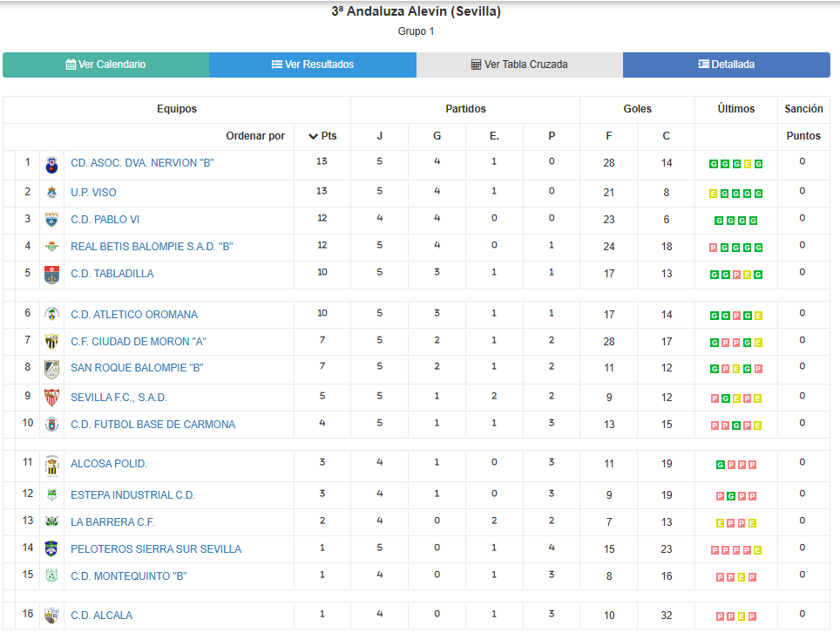The height and width of the screenshot is (640, 840).
Task: Click yellow E first badge in La Barrera results
Action: 720,523
